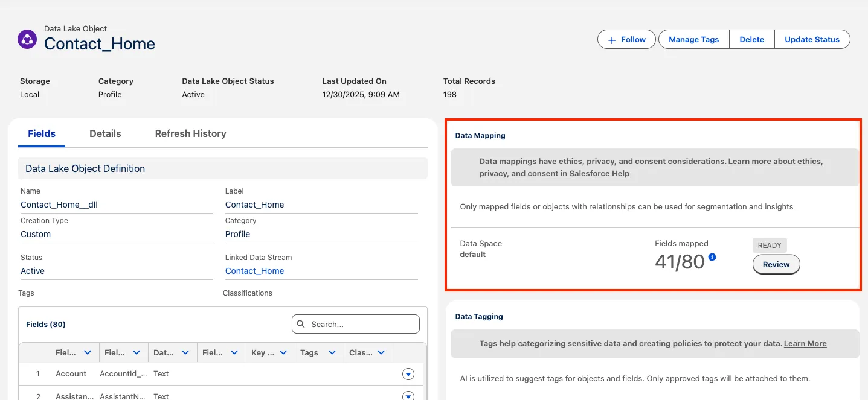Click the Manage Tags button
Viewport: 868px width, 400px height.
coord(693,39)
